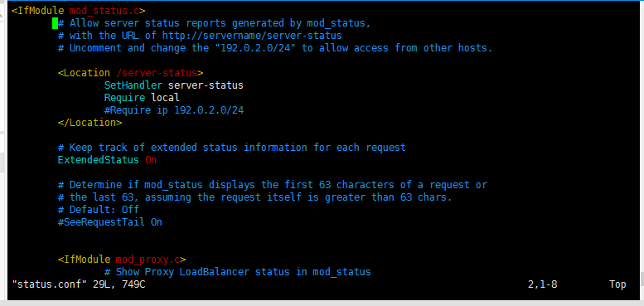Click the IfModule mod_proxy.c opening tag
The image size is (644, 306).
point(122,260)
